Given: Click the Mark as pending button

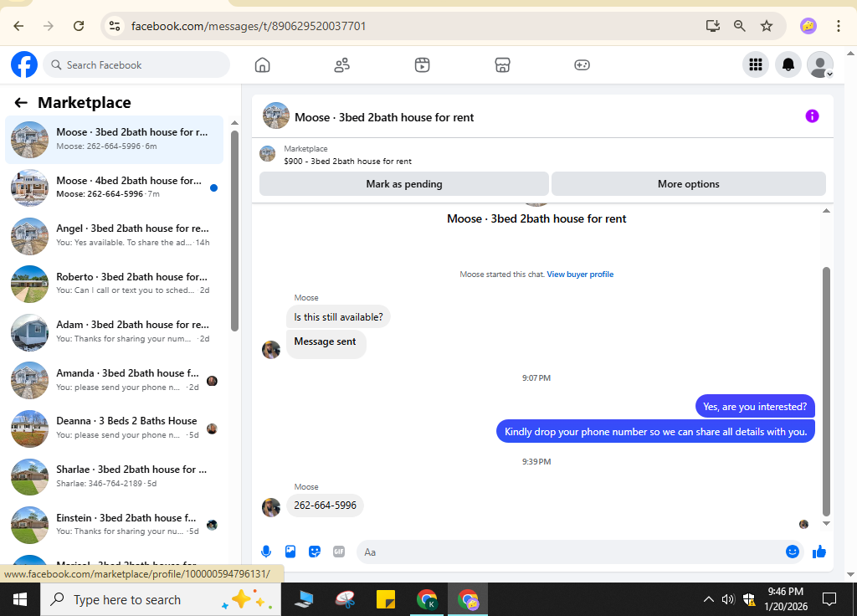Looking at the screenshot, I should 404,183.
